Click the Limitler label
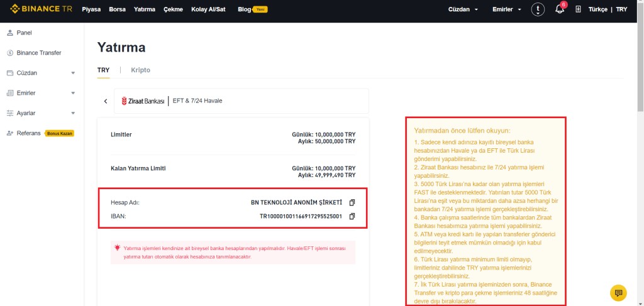This screenshot has height=306, width=644. pos(121,134)
